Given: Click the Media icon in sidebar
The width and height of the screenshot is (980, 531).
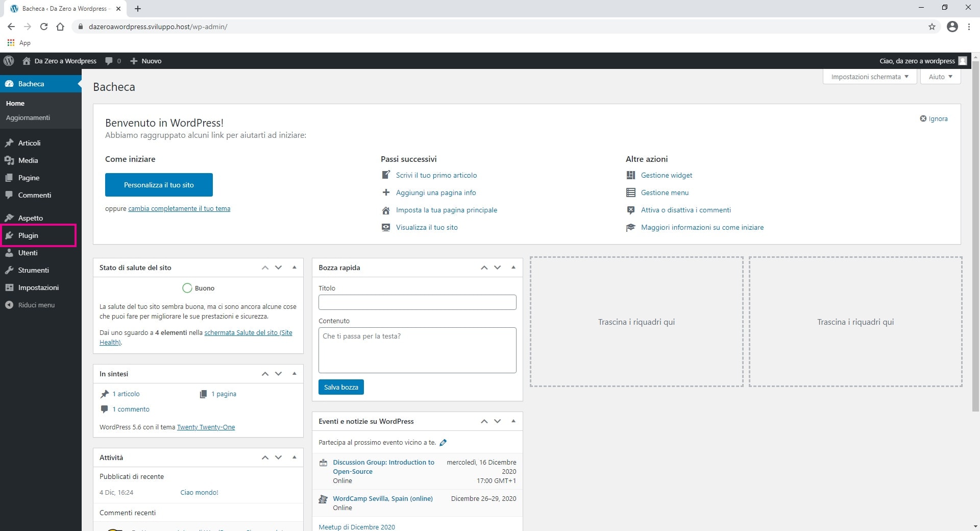Looking at the screenshot, I should tap(9, 160).
